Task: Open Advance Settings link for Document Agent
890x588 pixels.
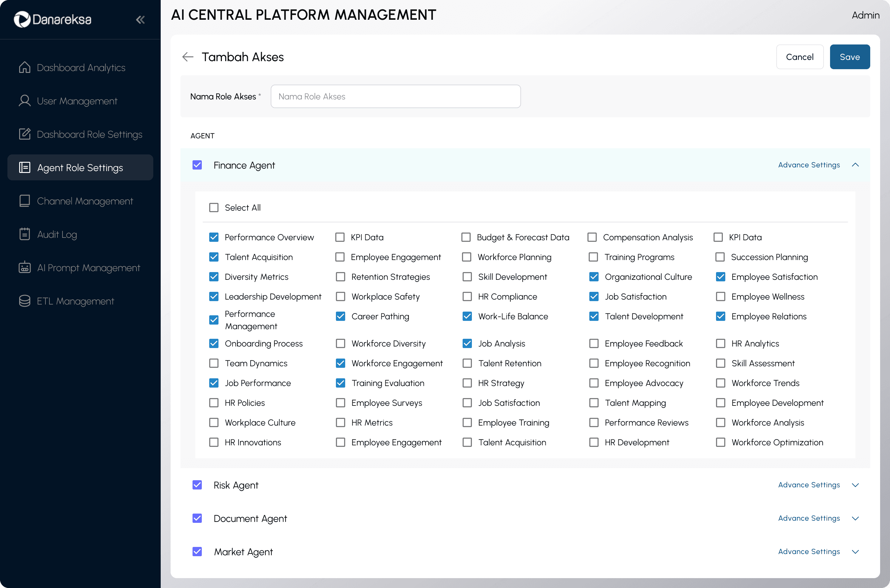Action: [809, 518]
